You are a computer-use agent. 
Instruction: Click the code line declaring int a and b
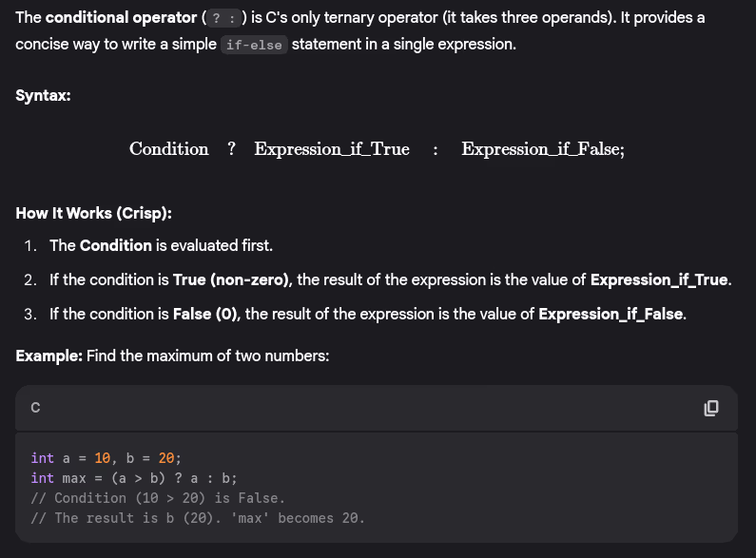click(99, 457)
